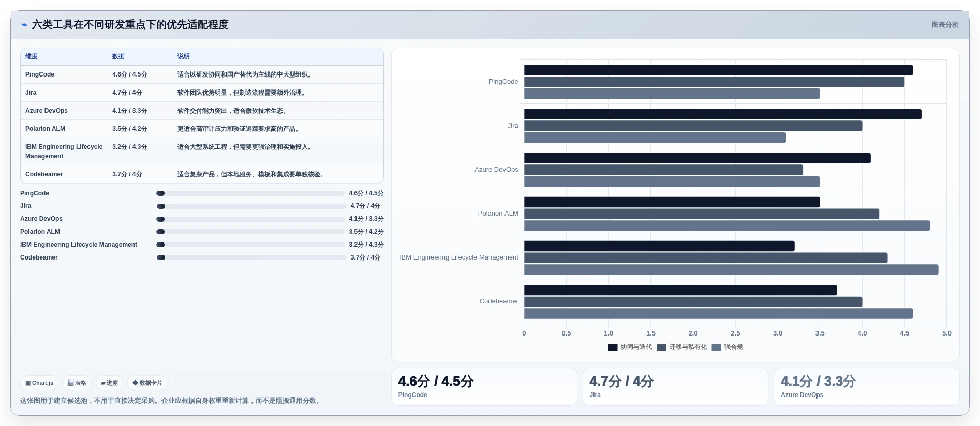Toggle the 迁移与私有化 legend swatch
Viewport: 980px width, 426px height.
661,347
